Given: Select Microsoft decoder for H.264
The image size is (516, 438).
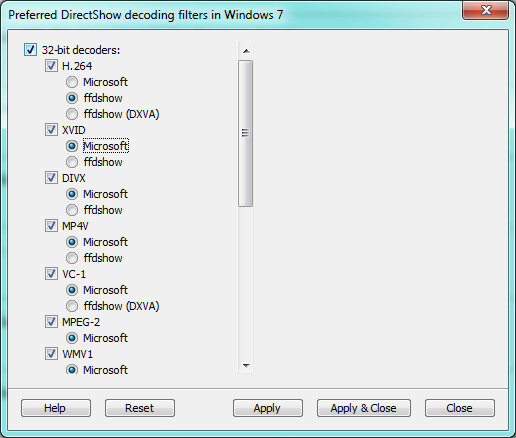Looking at the screenshot, I should (x=72, y=82).
